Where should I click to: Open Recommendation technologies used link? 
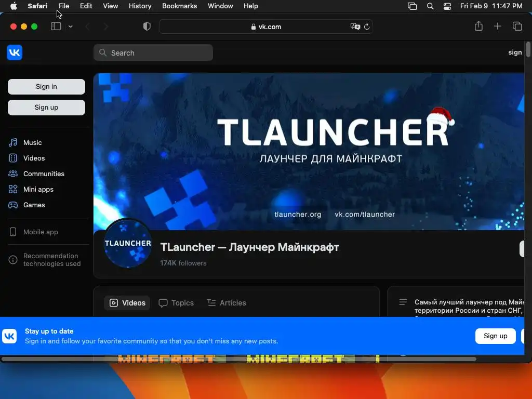pyautogui.click(x=52, y=260)
